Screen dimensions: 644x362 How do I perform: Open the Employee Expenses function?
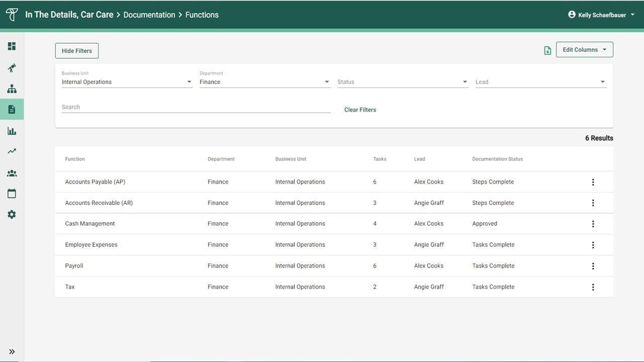(91, 245)
